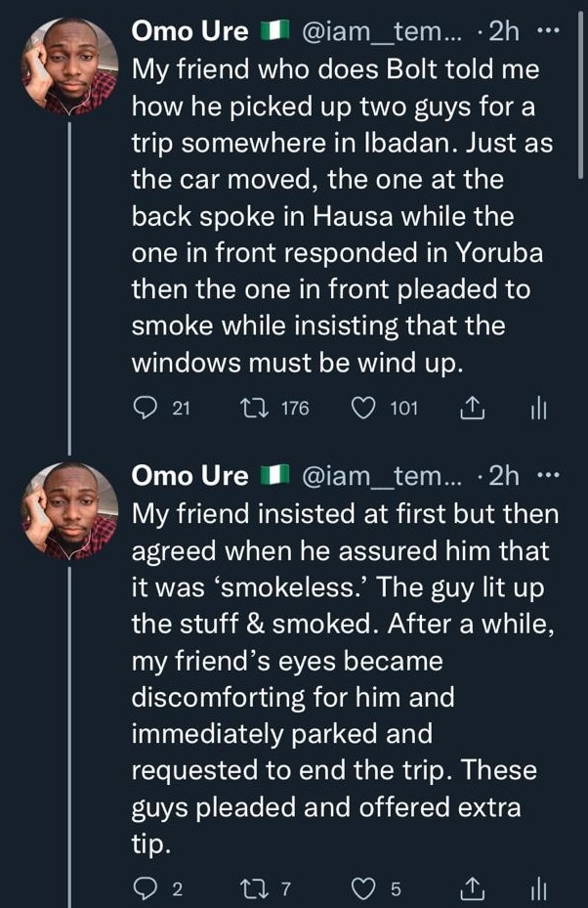Like the first tweet with 101 likes
588x908 pixels.
coord(363,409)
